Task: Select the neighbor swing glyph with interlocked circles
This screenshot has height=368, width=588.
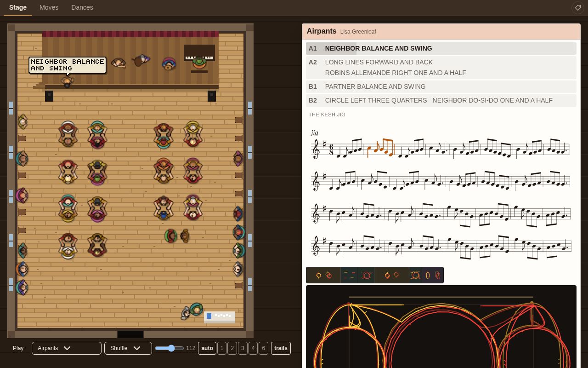Action: 328,275
